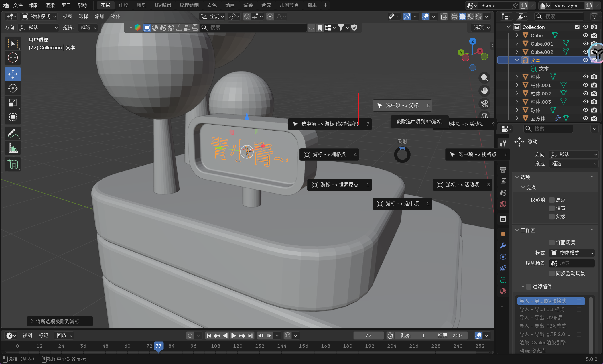Click the zoom magnifier icon in viewport
The image size is (603, 364).
484,78
